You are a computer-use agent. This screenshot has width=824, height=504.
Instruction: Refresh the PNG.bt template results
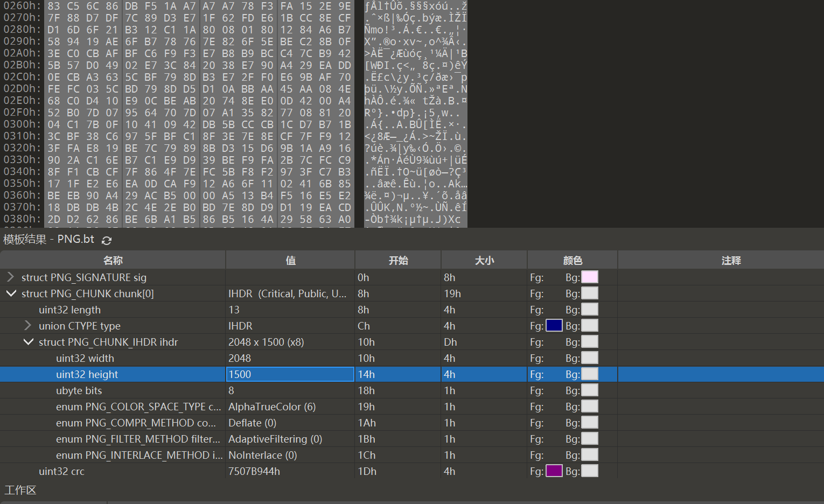(x=107, y=240)
